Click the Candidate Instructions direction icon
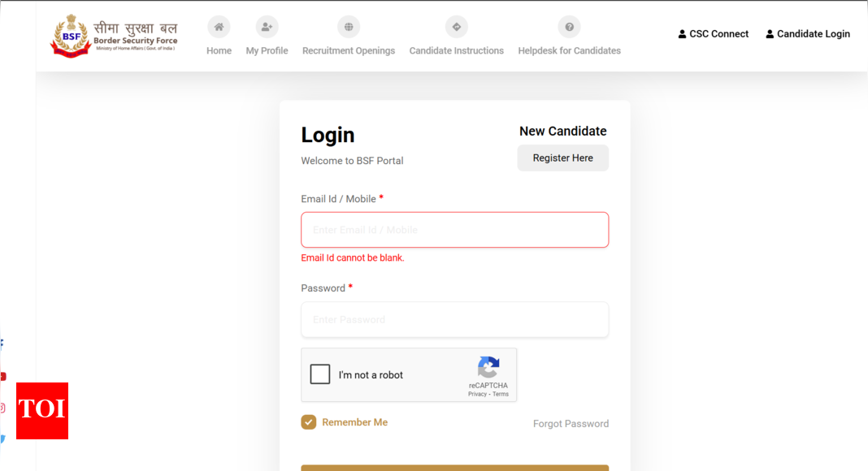The width and height of the screenshot is (868, 471). (456, 27)
